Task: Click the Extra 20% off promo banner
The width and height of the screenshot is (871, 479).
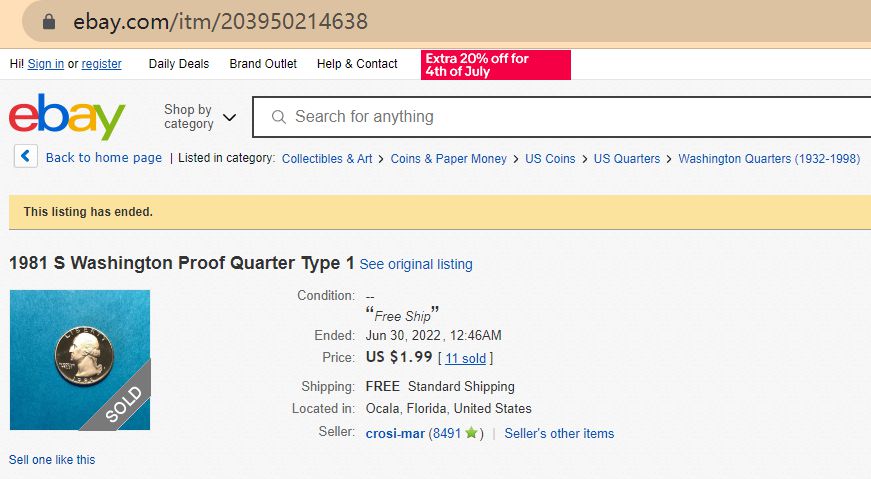Action: pyautogui.click(x=496, y=65)
